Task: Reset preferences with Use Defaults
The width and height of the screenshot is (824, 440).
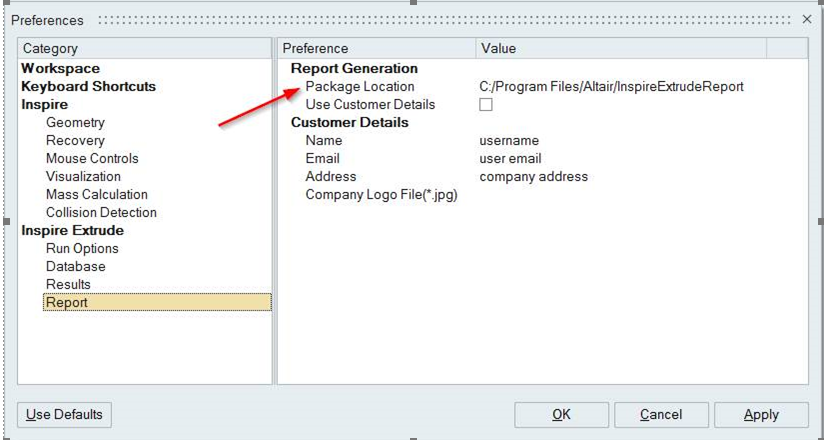Action: 65,415
